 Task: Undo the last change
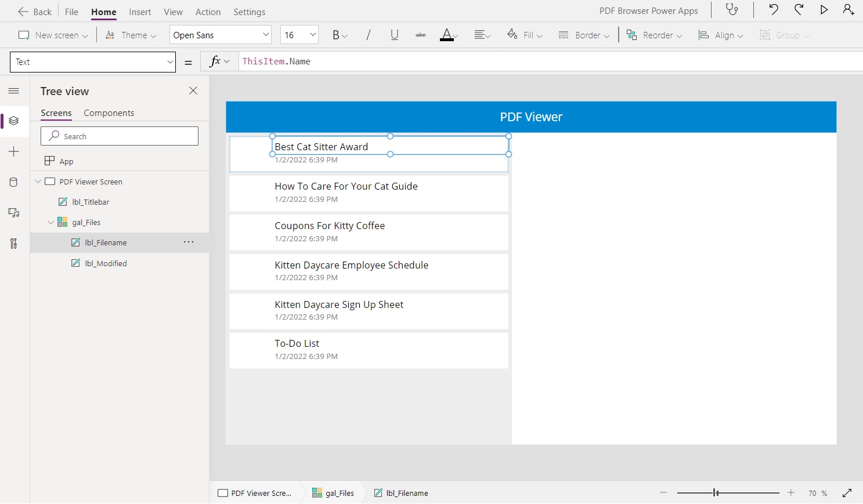[772, 10]
